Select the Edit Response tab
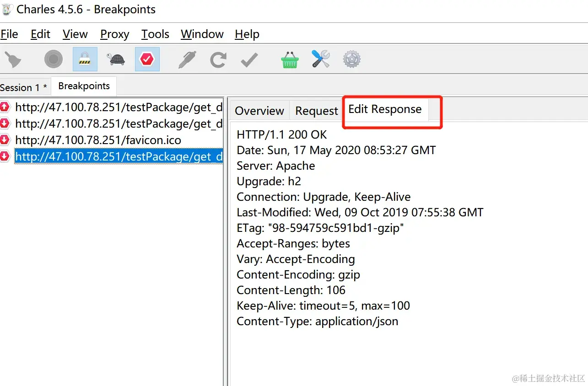This screenshot has width=588, height=386. [x=385, y=109]
